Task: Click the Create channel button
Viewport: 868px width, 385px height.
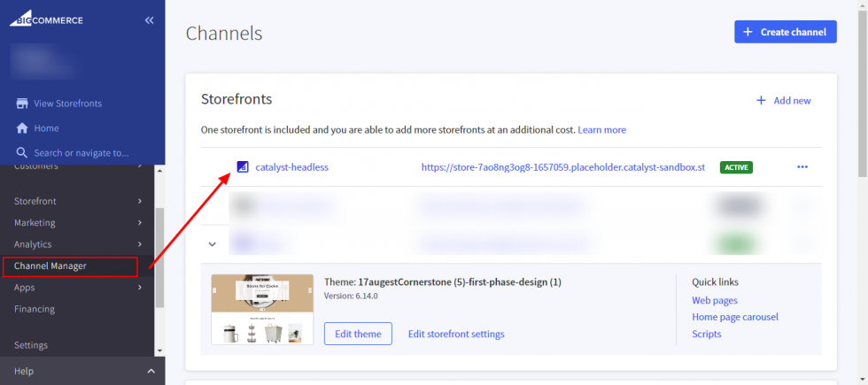Action: tap(785, 32)
